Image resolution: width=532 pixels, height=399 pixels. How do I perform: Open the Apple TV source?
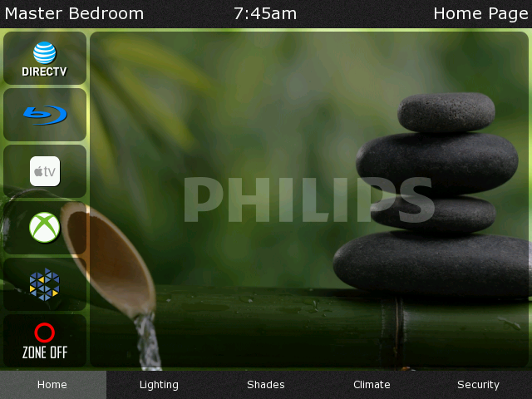pyautogui.click(x=45, y=171)
